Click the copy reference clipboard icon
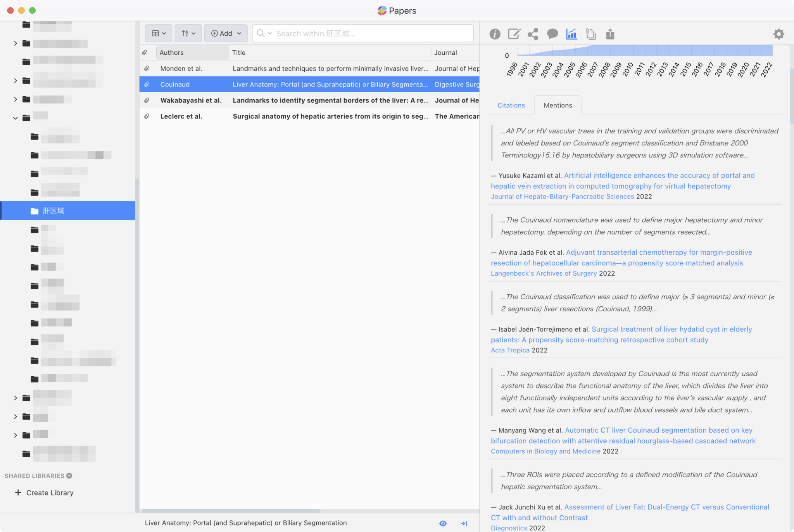Screen dimensions: 794x532 (x=590, y=34)
